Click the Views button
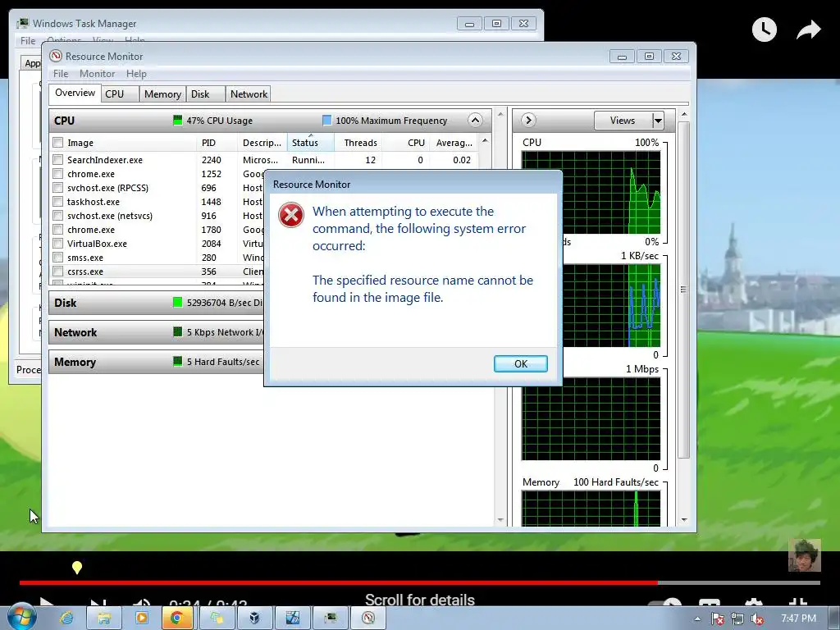Image resolution: width=840 pixels, height=630 pixels. click(623, 121)
